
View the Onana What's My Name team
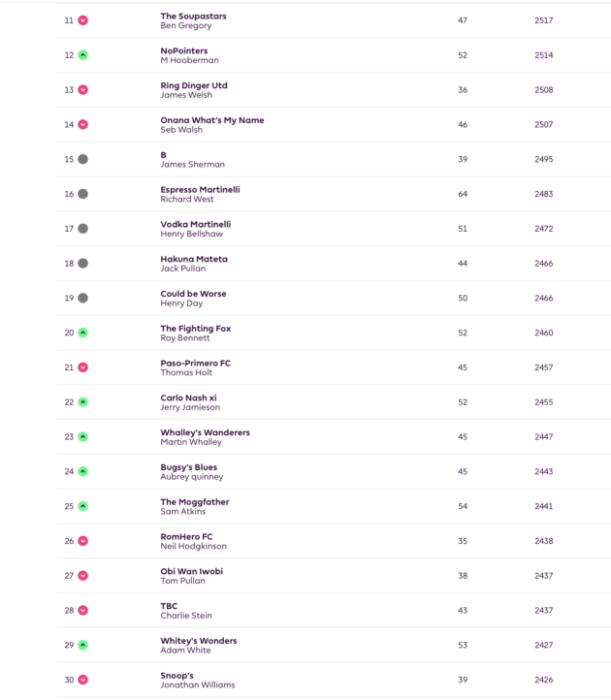point(212,120)
